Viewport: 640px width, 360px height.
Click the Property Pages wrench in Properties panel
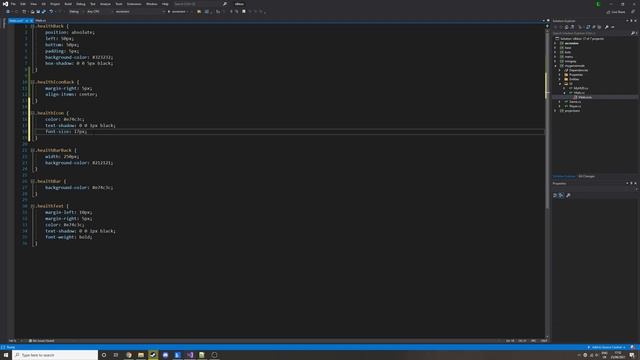pyautogui.click(x=568, y=196)
